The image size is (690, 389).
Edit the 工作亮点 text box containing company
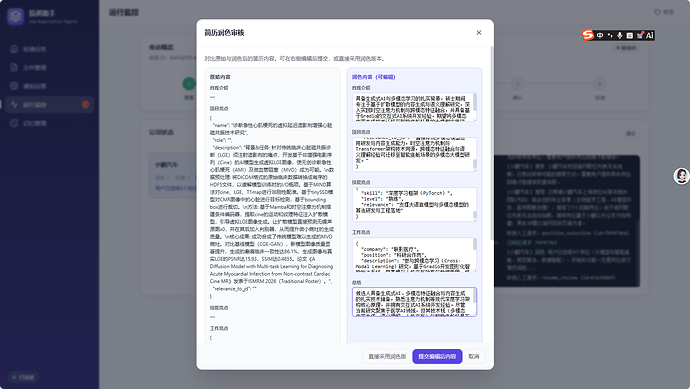414,255
